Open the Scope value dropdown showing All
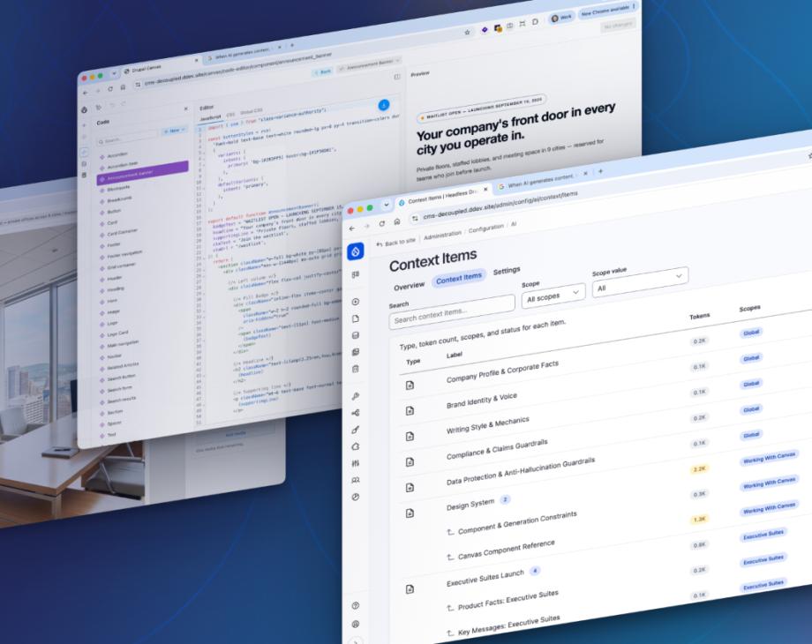Screen dimensions: 812x644 [640, 282]
